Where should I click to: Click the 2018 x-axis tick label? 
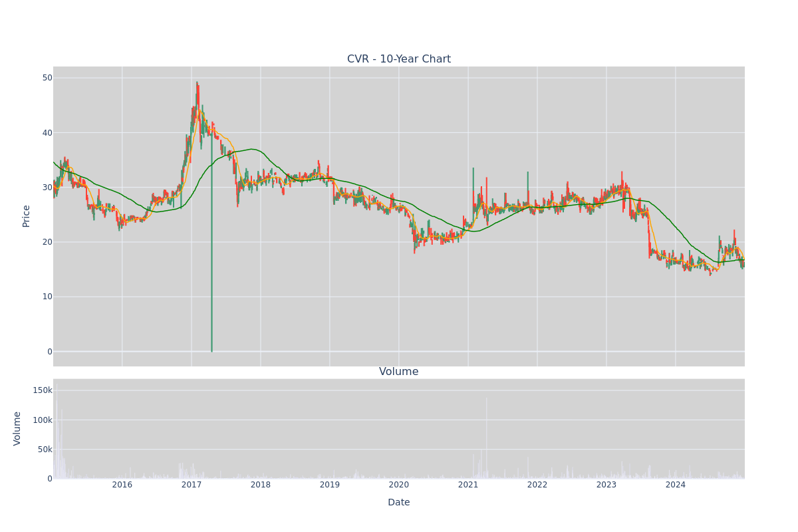261,485
